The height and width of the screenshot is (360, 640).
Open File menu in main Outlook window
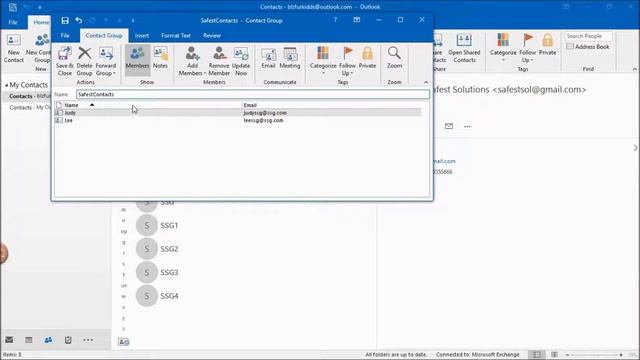(13, 22)
